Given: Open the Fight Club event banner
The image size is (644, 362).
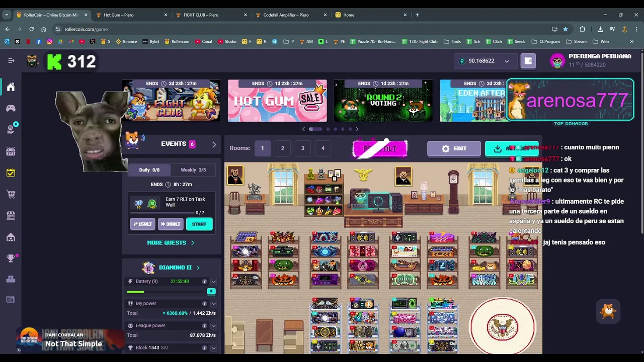Looking at the screenshot, I should pos(171,101).
